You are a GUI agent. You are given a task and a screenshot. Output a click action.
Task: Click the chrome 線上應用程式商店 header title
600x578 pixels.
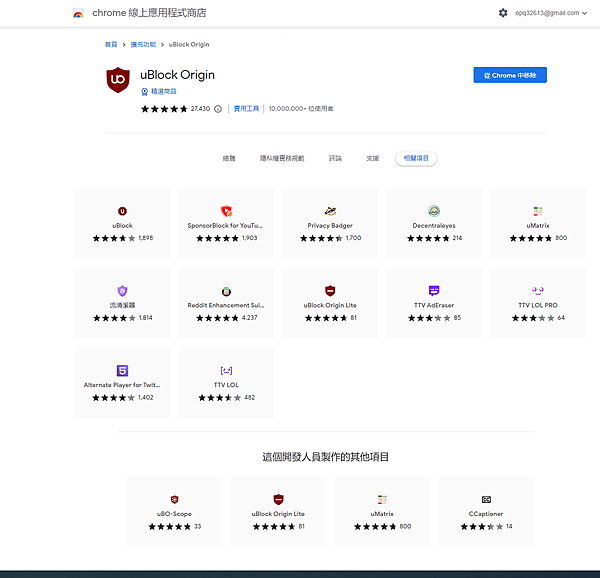[149, 13]
